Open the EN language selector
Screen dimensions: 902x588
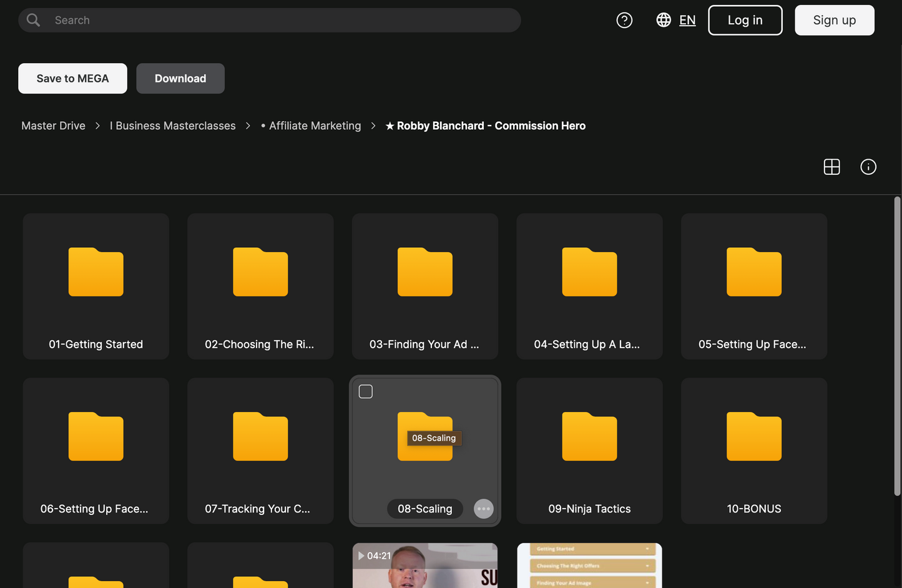tap(687, 20)
